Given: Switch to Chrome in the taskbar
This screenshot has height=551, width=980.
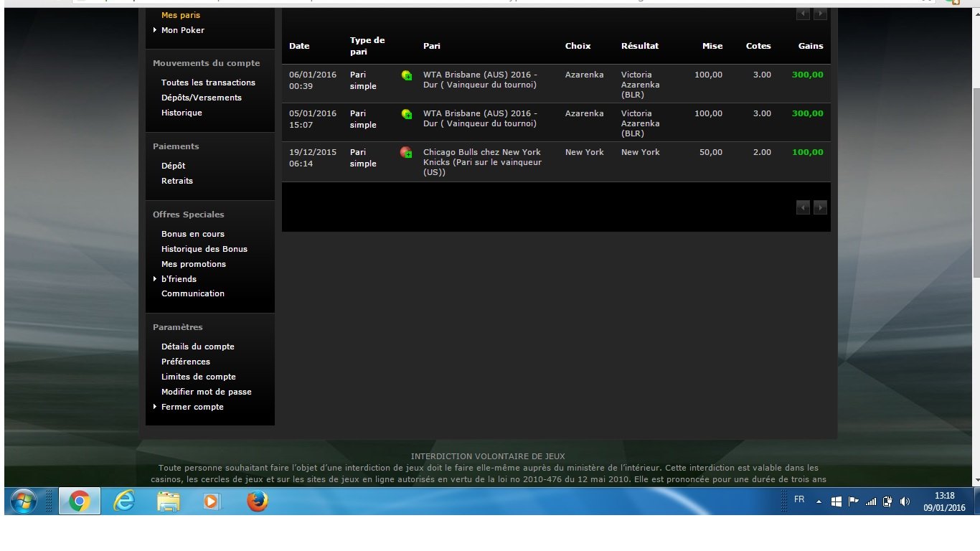Looking at the screenshot, I should point(80,501).
